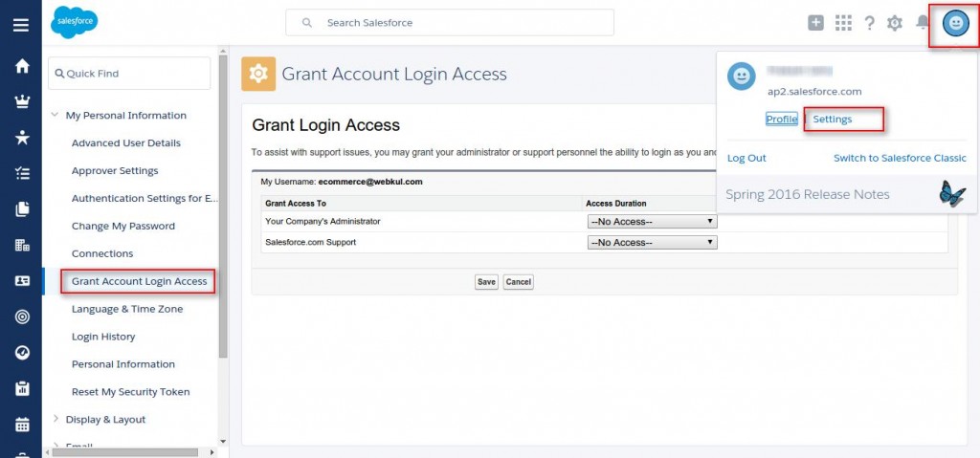Click the user avatar in top header
980x458 pixels.
click(x=956, y=24)
